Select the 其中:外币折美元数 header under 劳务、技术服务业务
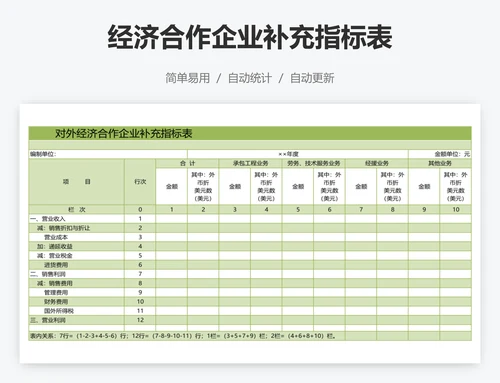This screenshot has width=500, height=383. click(x=329, y=186)
